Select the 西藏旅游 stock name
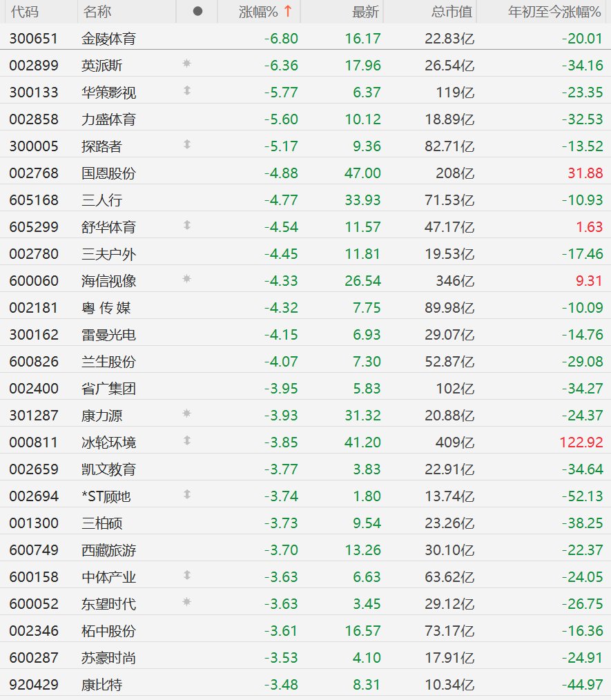611x700 pixels. [108, 550]
